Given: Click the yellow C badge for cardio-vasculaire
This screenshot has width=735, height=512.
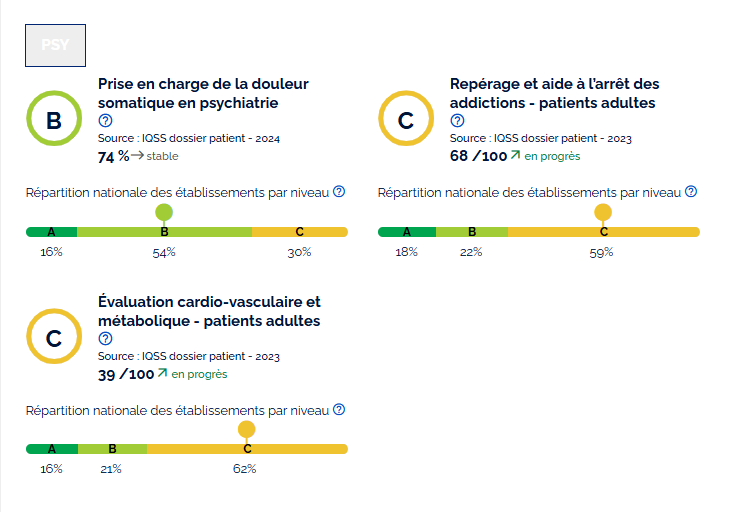Looking at the screenshot, I should tap(54, 336).
